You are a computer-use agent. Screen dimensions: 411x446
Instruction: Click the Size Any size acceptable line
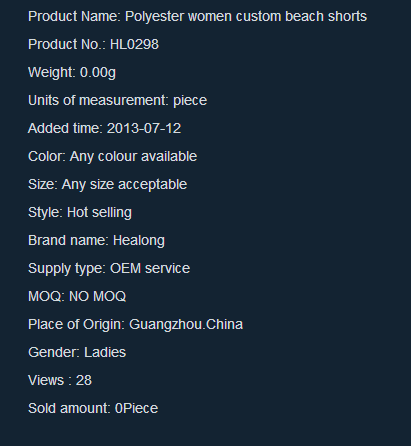tap(107, 185)
